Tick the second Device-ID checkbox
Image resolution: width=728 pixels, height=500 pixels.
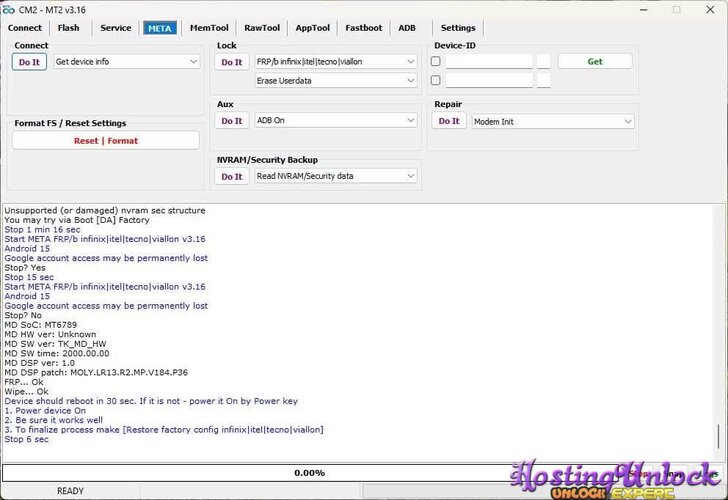click(436, 80)
